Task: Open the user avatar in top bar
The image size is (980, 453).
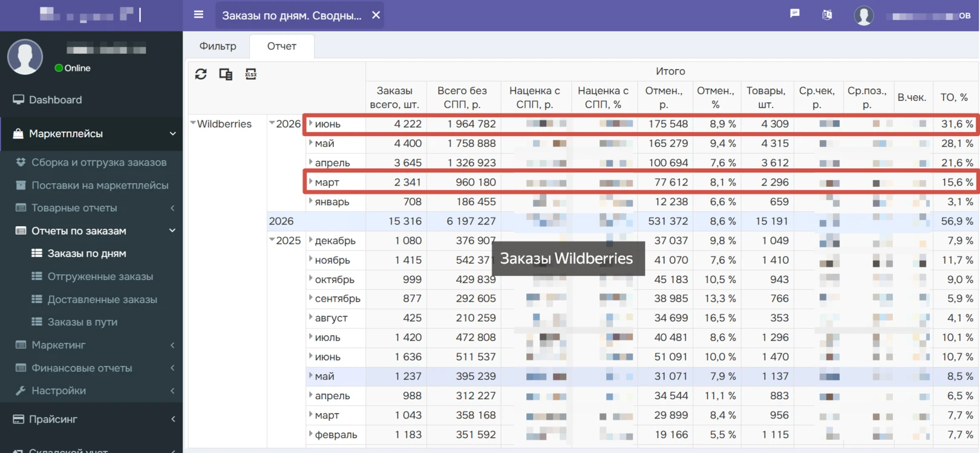Action: tap(864, 16)
